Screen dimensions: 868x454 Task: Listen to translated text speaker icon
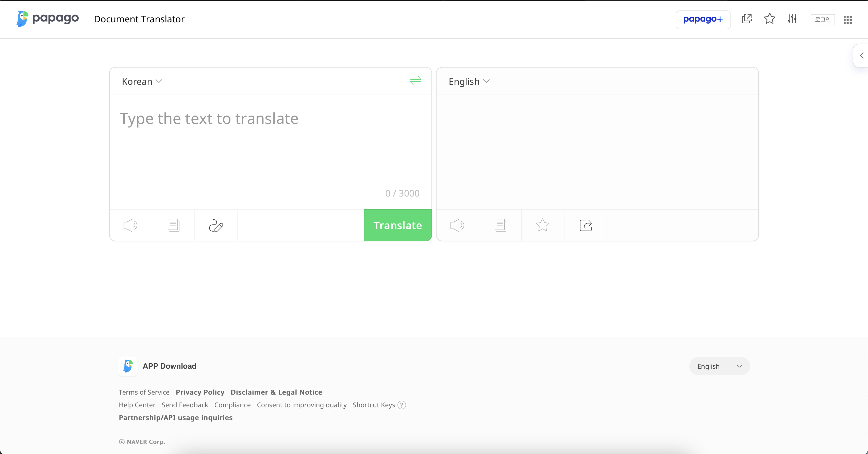click(457, 225)
